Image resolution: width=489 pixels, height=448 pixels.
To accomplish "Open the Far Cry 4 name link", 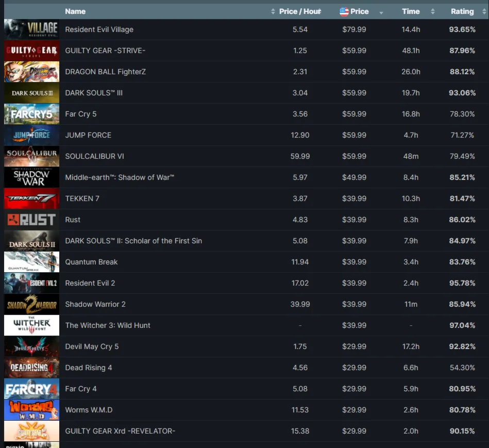I will coord(81,389).
